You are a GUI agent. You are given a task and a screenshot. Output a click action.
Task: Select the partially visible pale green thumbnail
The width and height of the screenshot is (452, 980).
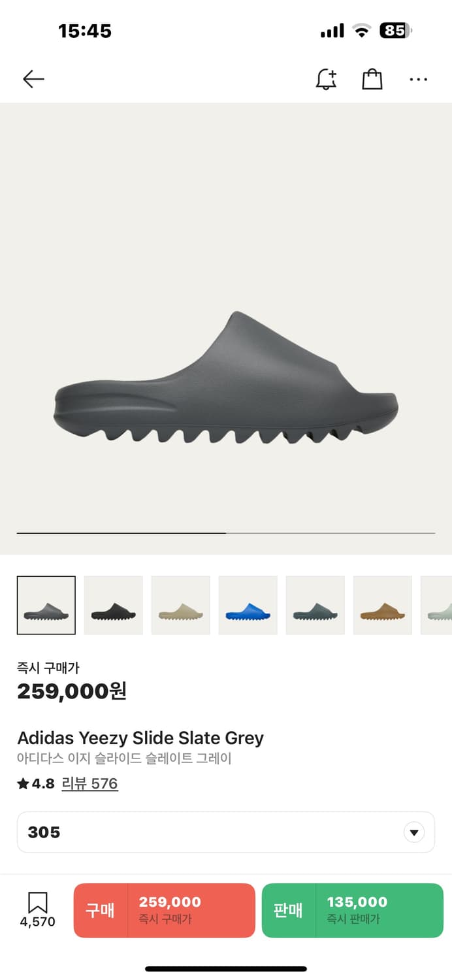(x=436, y=606)
